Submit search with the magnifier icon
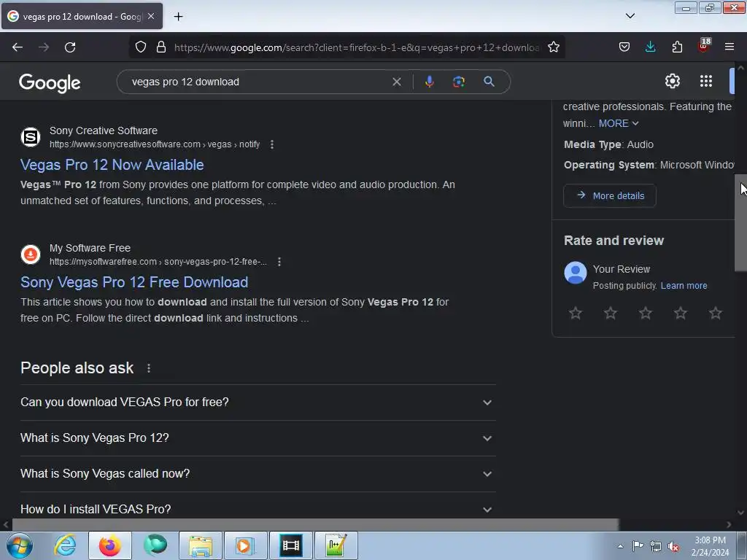This screenshot has width=747, height=560. 489,82
